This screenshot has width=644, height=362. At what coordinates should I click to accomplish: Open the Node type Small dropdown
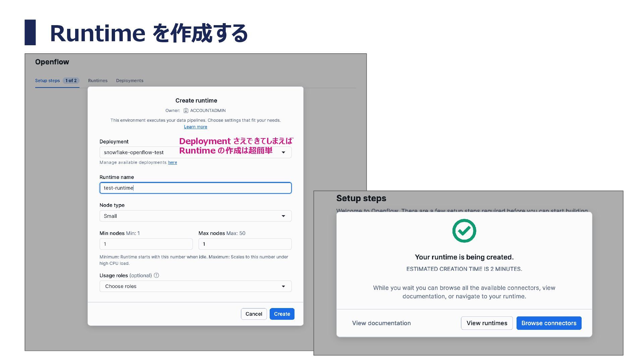point(195,216)
